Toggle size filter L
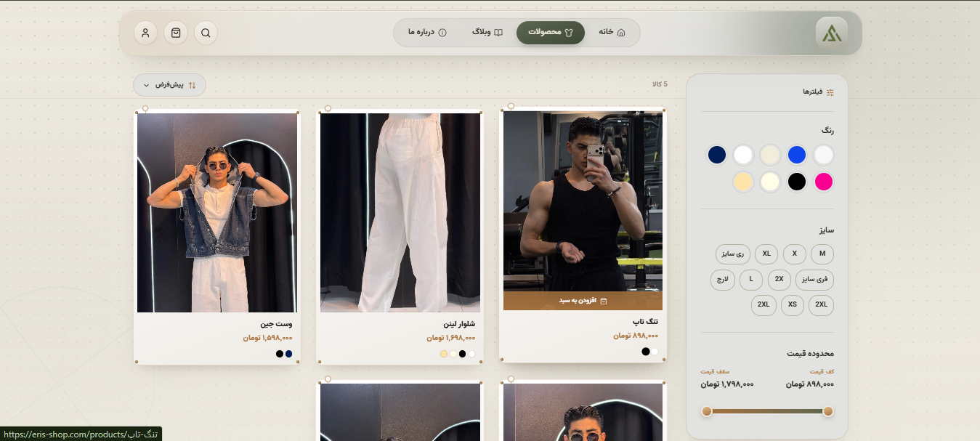Screen dimensions: 980x441 (751, 279)
